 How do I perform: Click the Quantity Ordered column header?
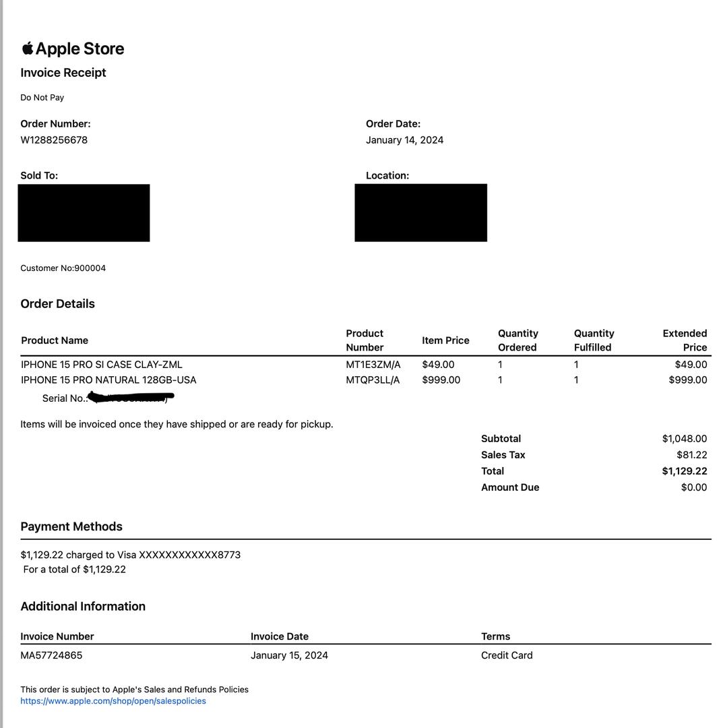(x=518, y=340)
